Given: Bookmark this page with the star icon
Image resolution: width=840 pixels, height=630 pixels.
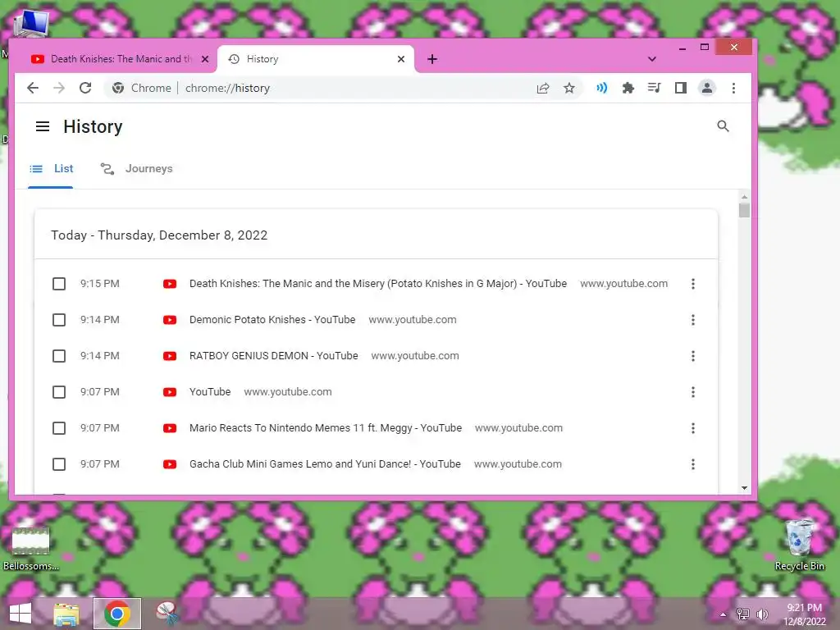Looking at the screenshot, I should coord(569,88).
